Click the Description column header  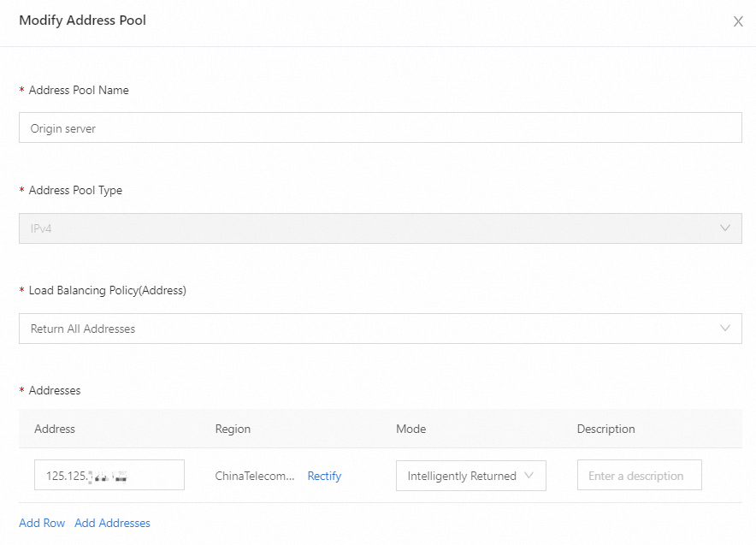[x=605, y=429]
